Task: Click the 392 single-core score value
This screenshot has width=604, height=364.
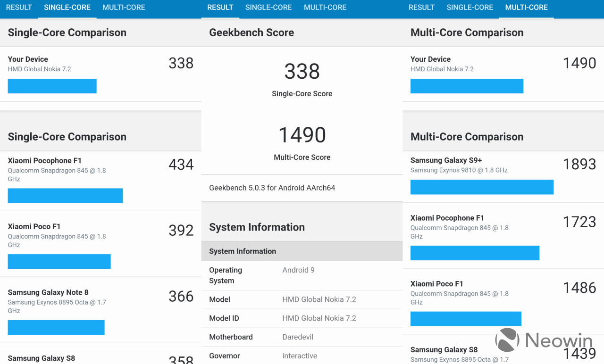Action: click(x=181, y=231)
